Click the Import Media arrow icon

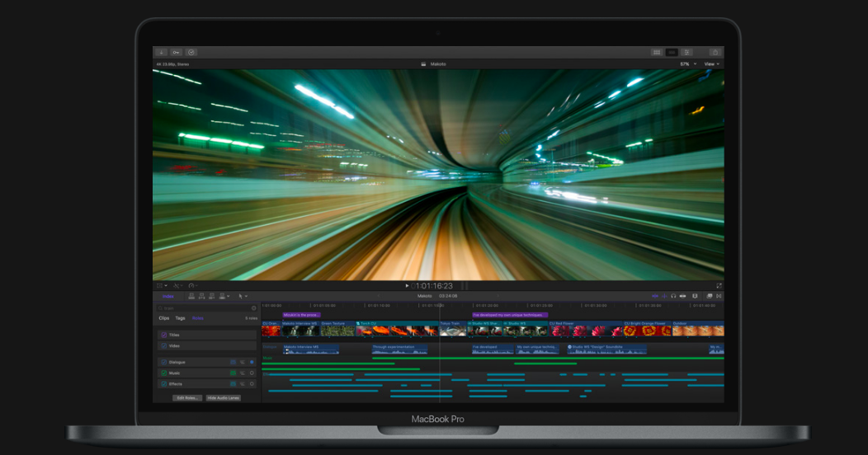(x=162, y=52)
